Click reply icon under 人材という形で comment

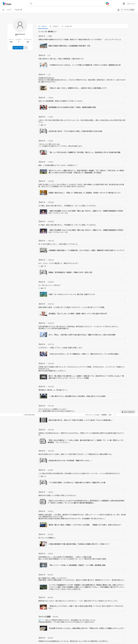(x=39, y=125)
